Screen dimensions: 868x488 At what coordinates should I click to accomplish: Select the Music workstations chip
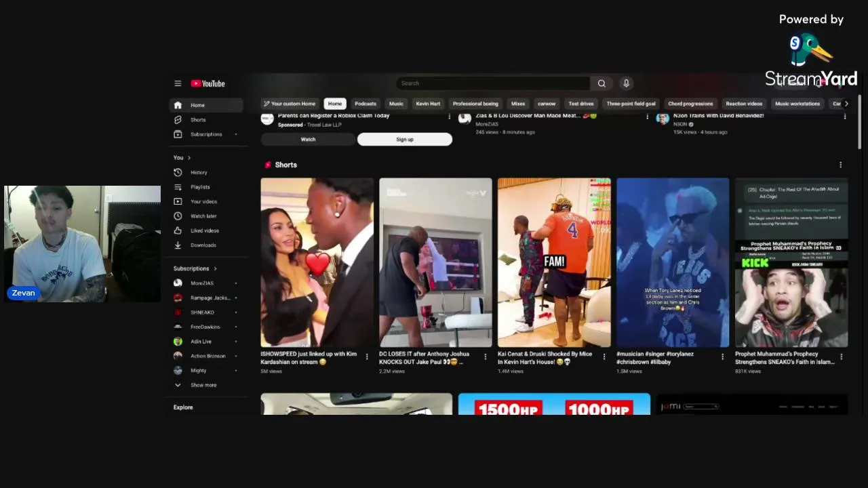click(797, 104)
